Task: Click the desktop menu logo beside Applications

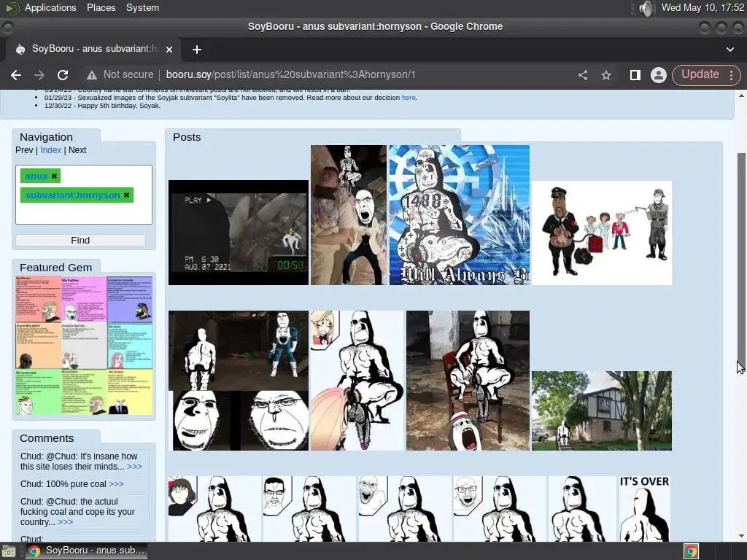Action: (x=12, y=7)
